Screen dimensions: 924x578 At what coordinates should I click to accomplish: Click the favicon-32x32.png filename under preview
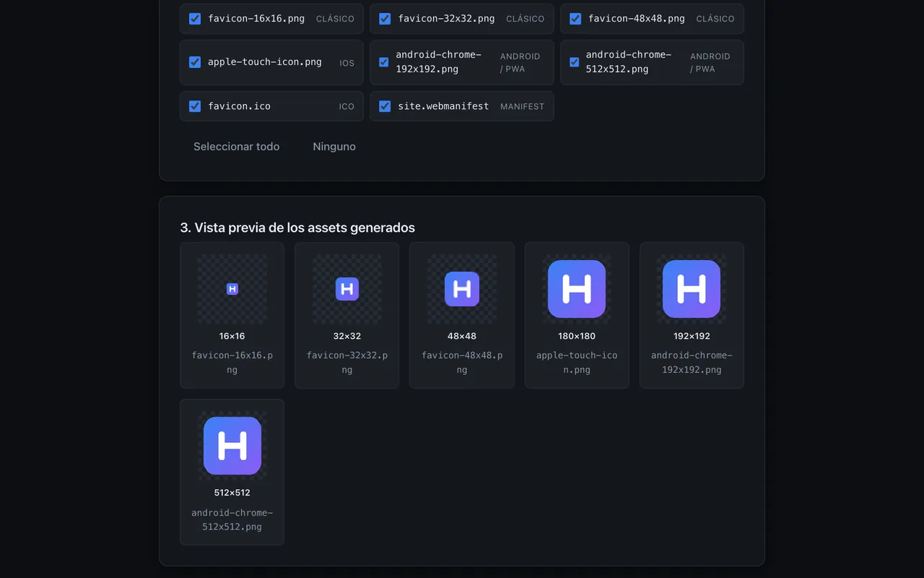[347, 363]
